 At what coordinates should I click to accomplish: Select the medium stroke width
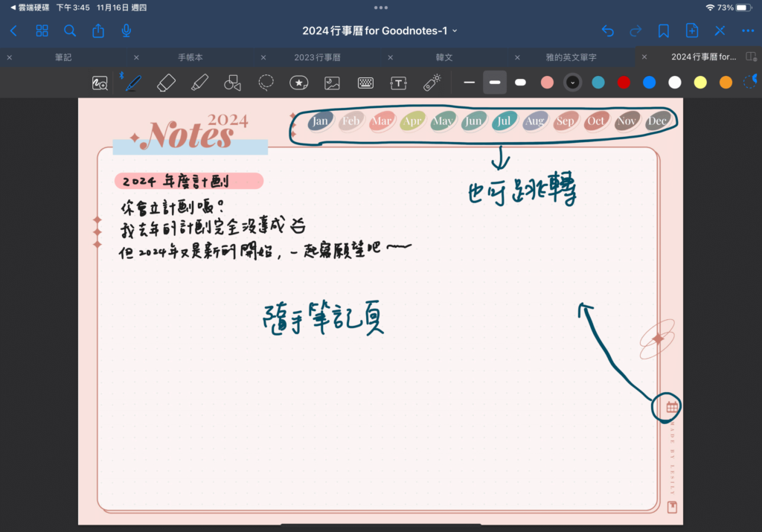[495, 83]
